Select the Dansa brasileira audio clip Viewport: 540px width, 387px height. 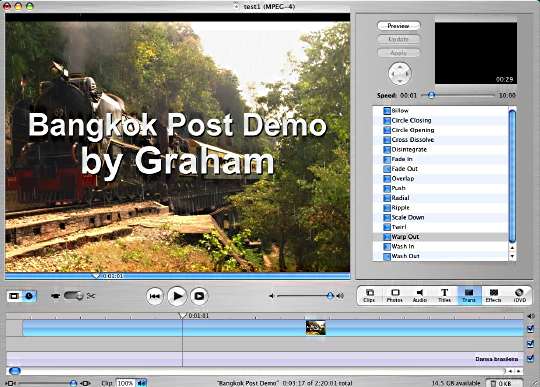(265, 359)
